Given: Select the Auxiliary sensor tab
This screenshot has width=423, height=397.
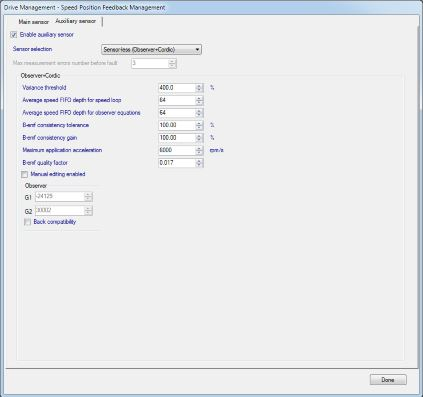Looking at the screenshot, I should 75,21.
